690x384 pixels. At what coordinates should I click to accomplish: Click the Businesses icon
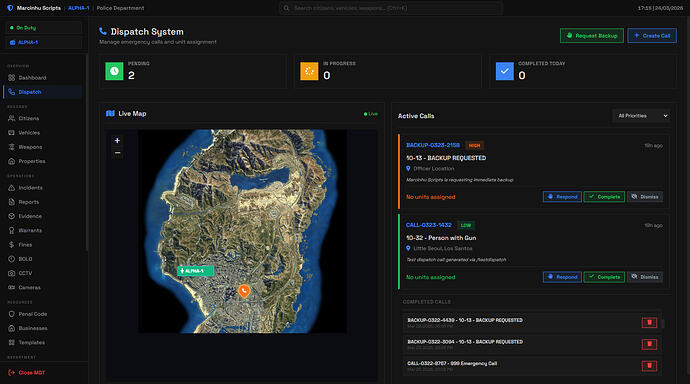(x=11, y=328)
